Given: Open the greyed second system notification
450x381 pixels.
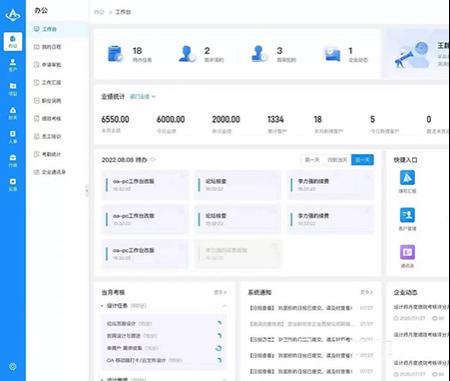Looking at the screenshot, I should coord(311,324).
